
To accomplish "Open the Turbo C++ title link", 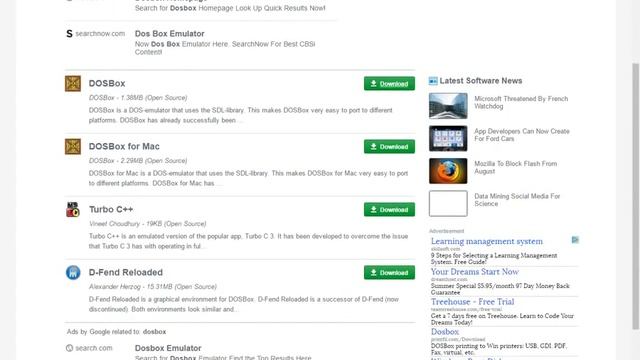I will pos(111,209).
